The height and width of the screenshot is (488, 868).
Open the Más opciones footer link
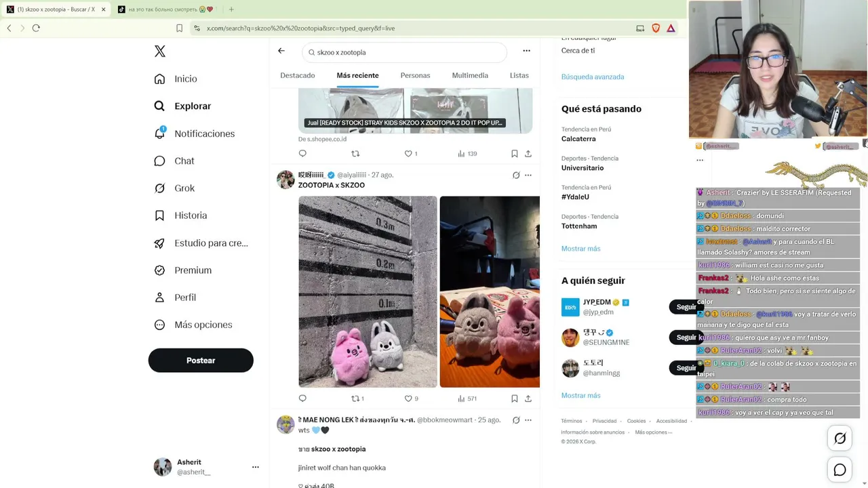pos(653,432)
